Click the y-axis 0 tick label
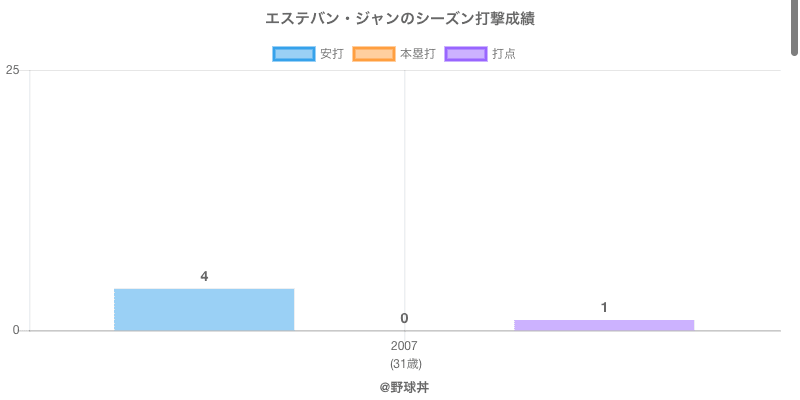Viewport: 800px width, 400px height. [x=16, y=330]
